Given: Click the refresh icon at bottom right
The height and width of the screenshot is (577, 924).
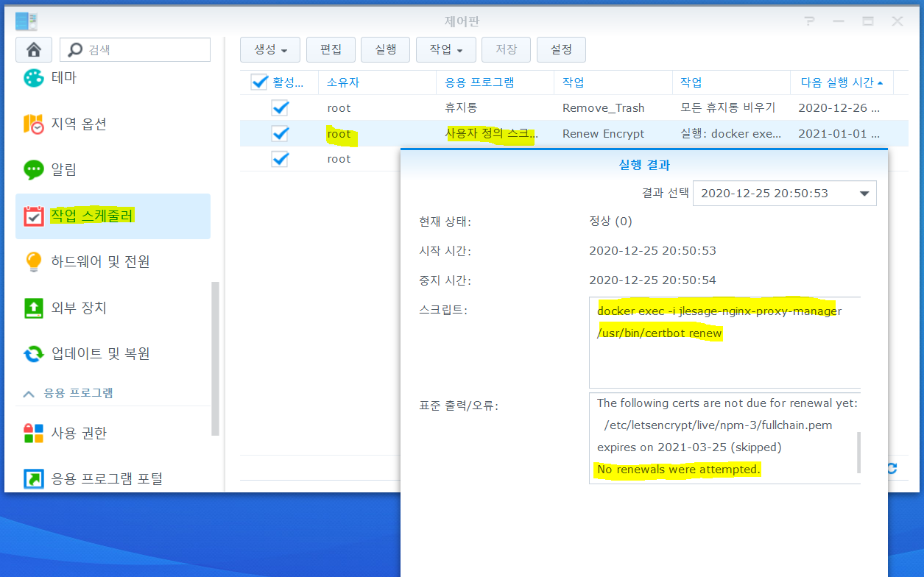Looking at the screenshot, I should [892, 468].
